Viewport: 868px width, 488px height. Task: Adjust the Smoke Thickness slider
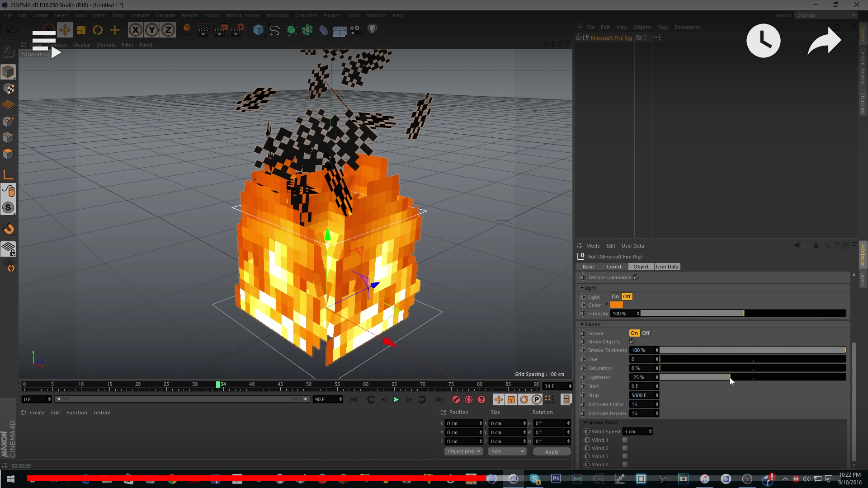(x=752, y=350)
